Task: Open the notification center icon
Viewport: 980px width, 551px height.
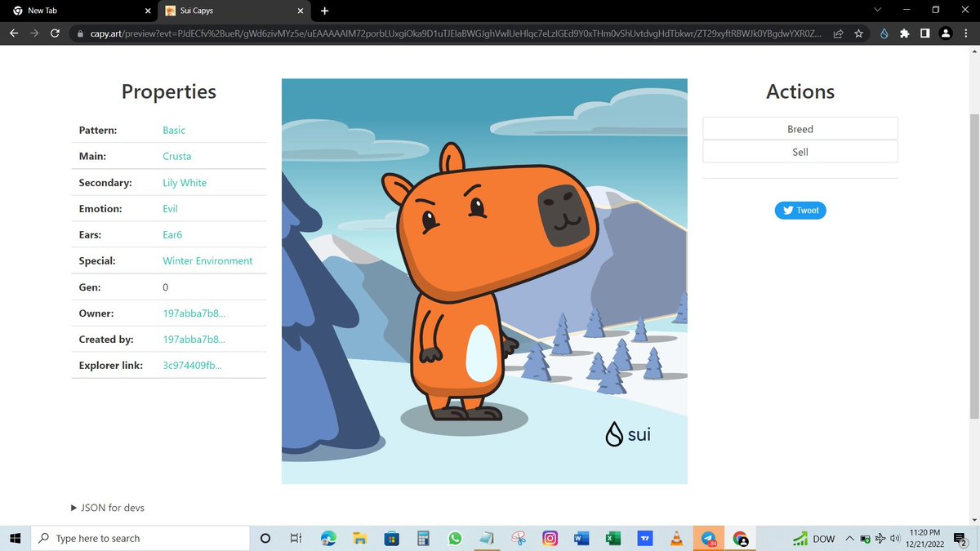Action: [960, 539]
